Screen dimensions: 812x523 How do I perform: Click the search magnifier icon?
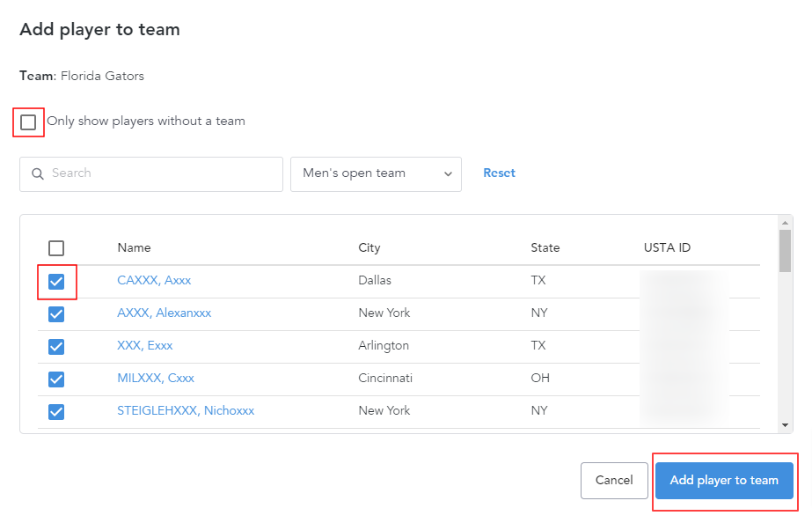[38, 173]
